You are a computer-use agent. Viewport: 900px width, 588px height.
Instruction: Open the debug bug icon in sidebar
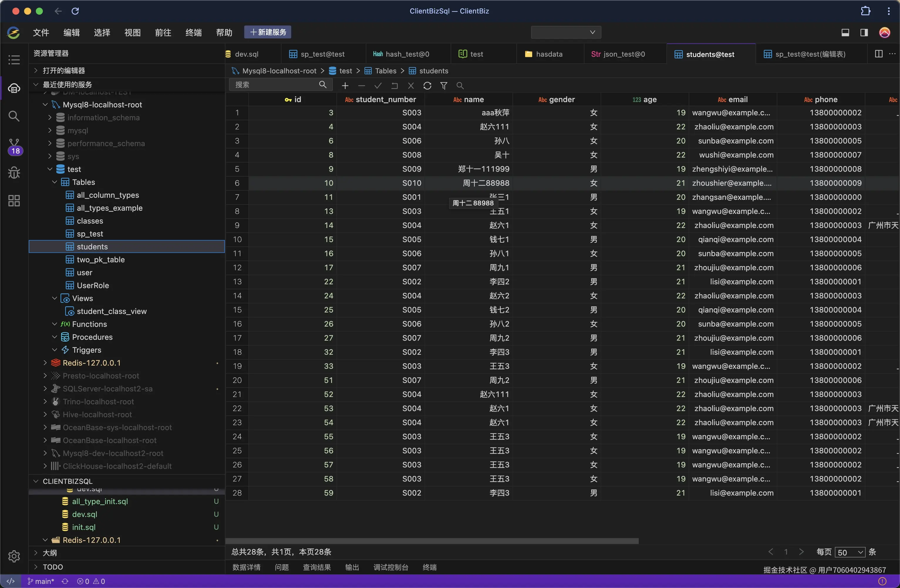[x=14, y=173]
